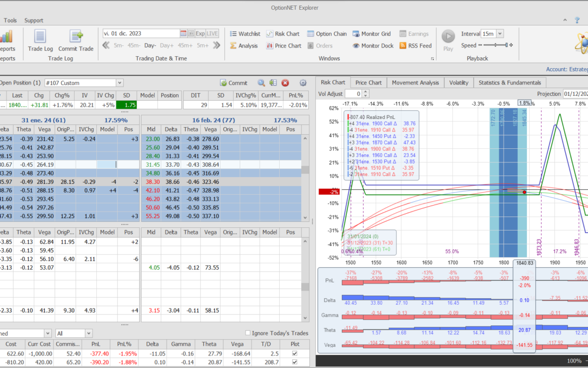Image resolution: width=588 pixels, height=368 pixels.
Task: Click the Vol Adjust stepper arrows
Action: (x=366, y=94)
